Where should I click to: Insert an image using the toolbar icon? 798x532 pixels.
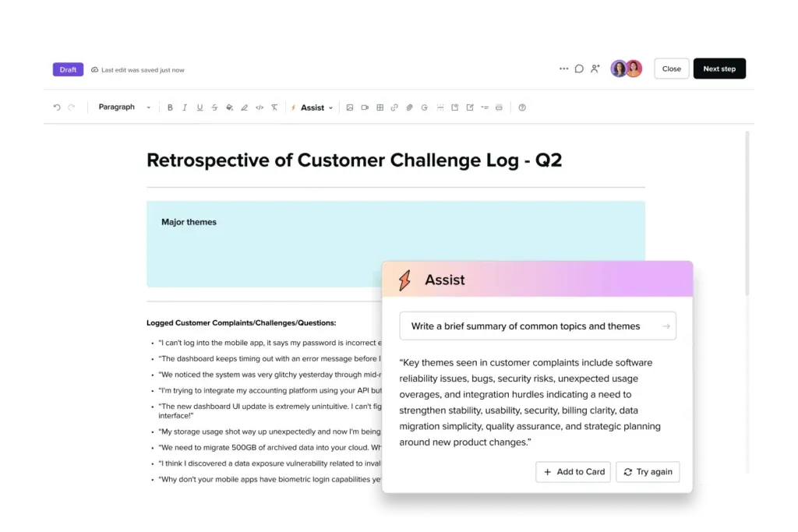coord(350,107)
